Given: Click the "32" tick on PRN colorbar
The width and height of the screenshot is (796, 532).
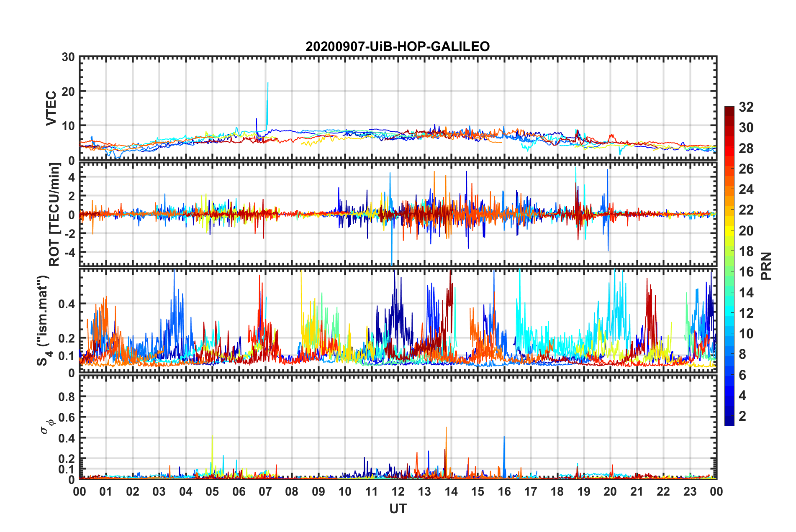Looking at the screenshot, I should click(x=746, y=107).
